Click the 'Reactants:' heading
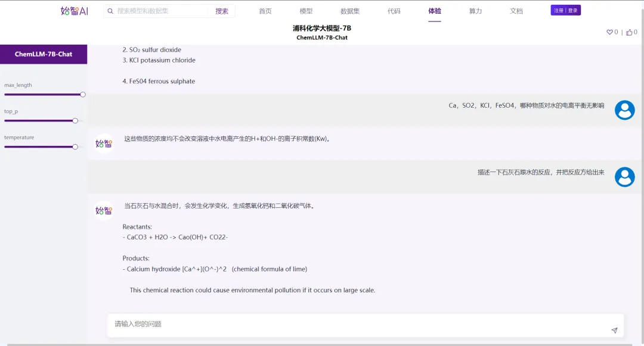The image size is (644, 346). coord(137,227)
